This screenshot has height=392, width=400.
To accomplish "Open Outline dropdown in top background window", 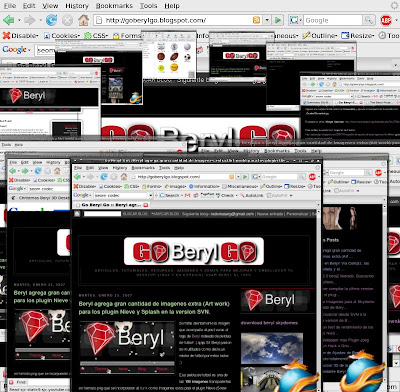I will 320,35.
